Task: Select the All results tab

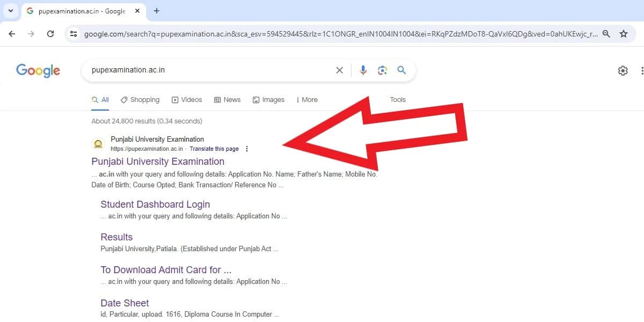Action: click(x=100, y=100)
